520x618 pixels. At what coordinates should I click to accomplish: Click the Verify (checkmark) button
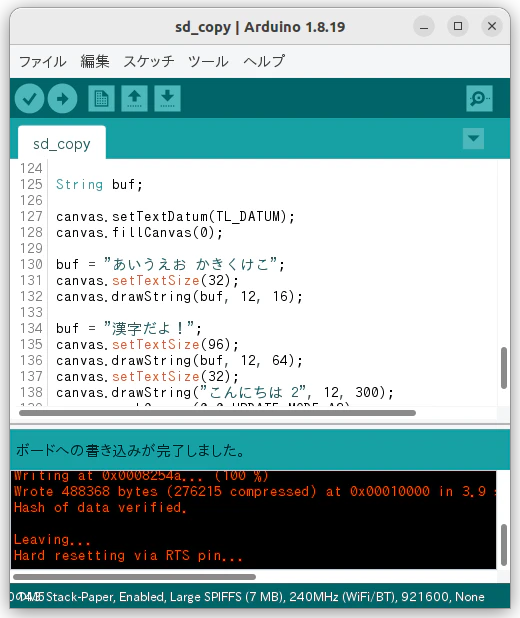coord(30,99)
